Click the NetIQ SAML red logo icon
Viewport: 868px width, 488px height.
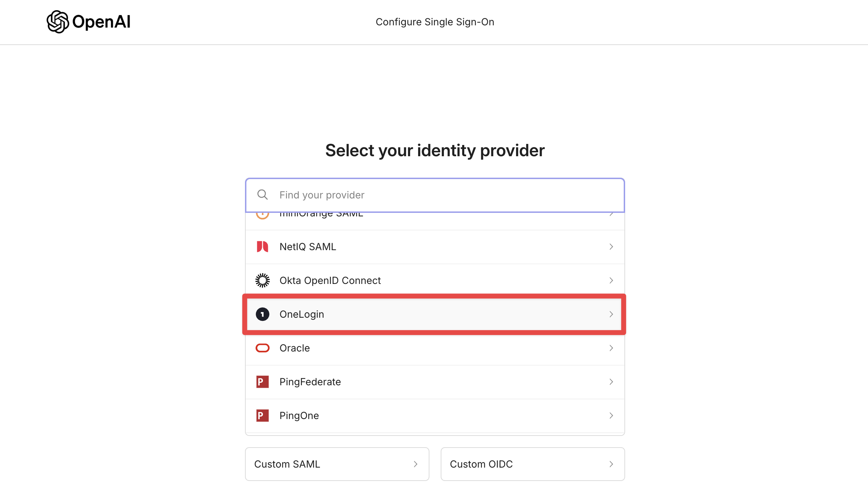tap(263, 247)
